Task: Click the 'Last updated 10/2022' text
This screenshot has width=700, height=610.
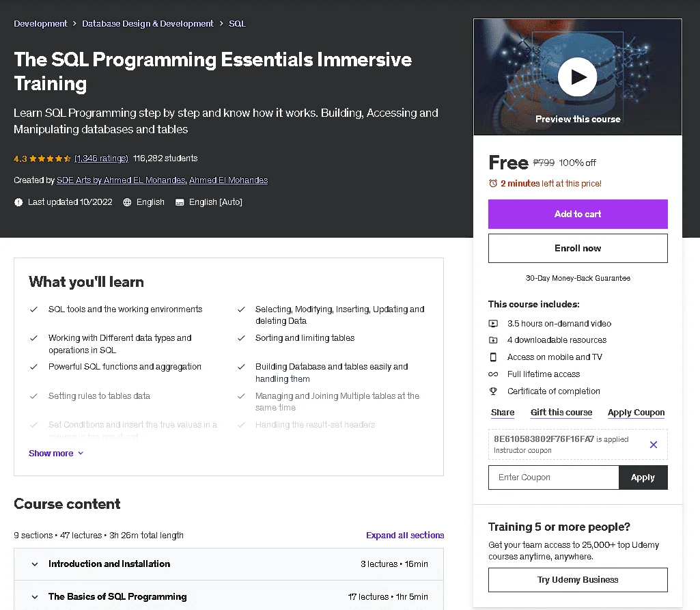Action: pos(70,202)
